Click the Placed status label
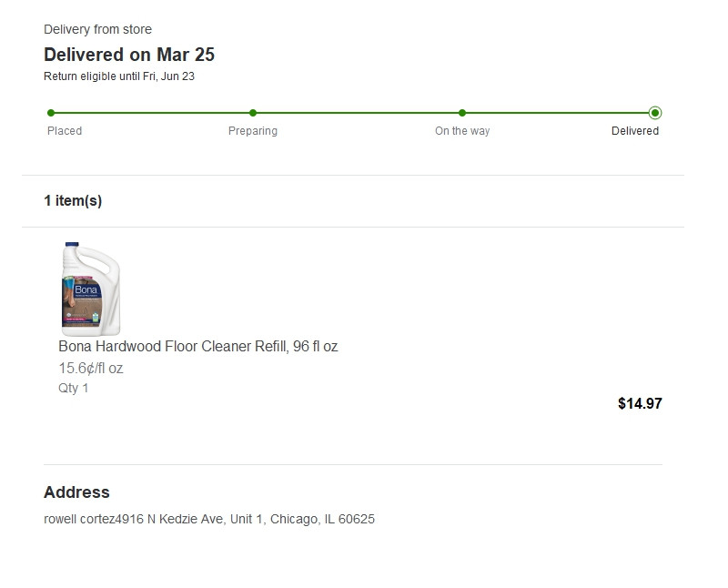The image size is (728, 588). 65,131
